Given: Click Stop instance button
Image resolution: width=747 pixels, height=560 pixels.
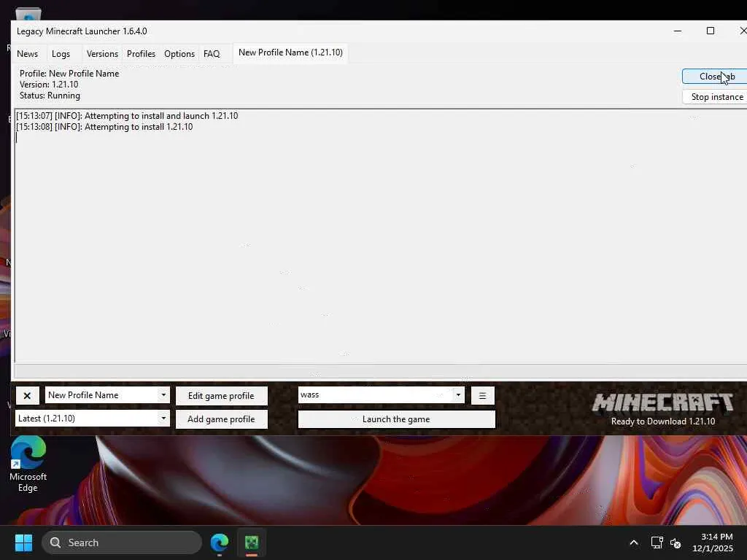Looking at the screenshot, I should [x=715, y=97].
